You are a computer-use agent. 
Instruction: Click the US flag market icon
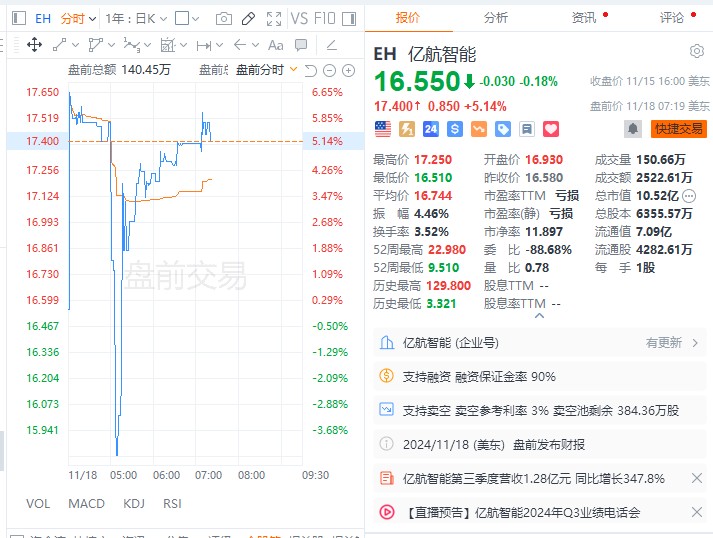point(383,129)
